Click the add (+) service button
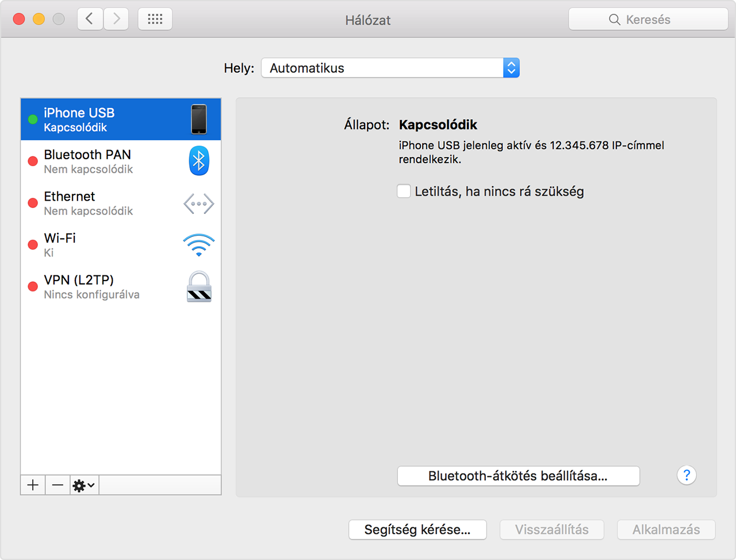736x560 pixels. click(33, 485)
